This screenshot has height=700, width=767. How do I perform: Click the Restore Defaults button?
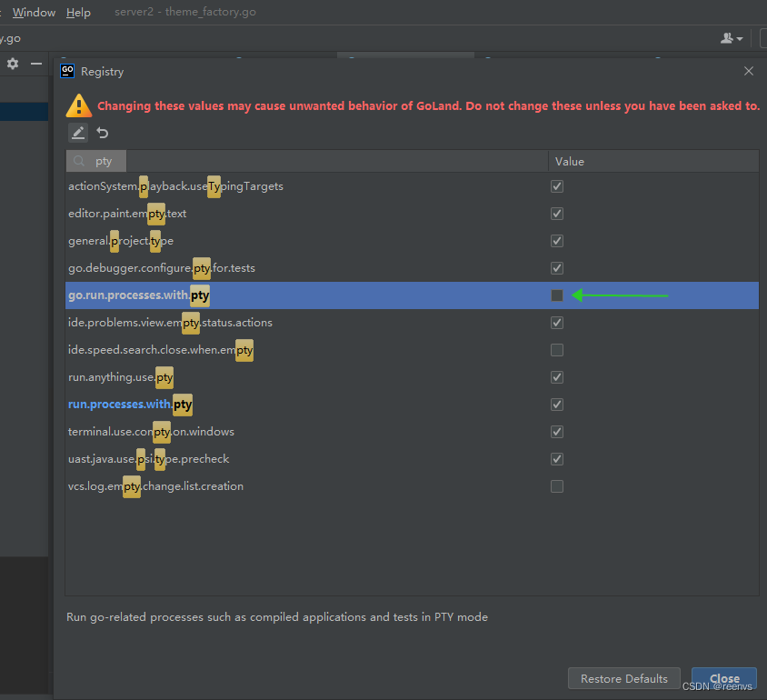click(623, 678)
